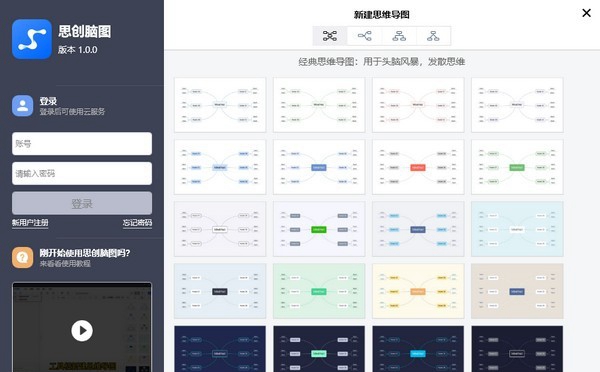Choose the organization chart layout icon
Screen dimensions: 600x372
[399, 36]
